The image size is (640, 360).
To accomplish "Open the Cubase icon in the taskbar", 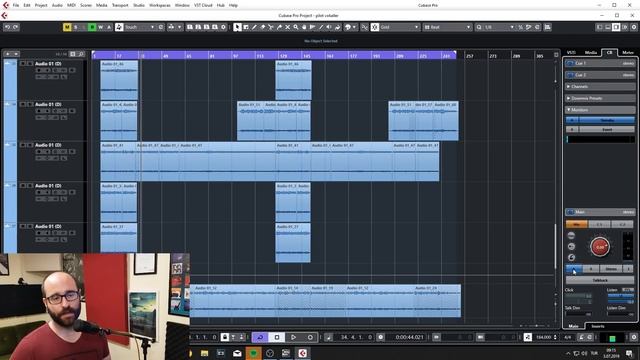I will (x=302, y=353).
